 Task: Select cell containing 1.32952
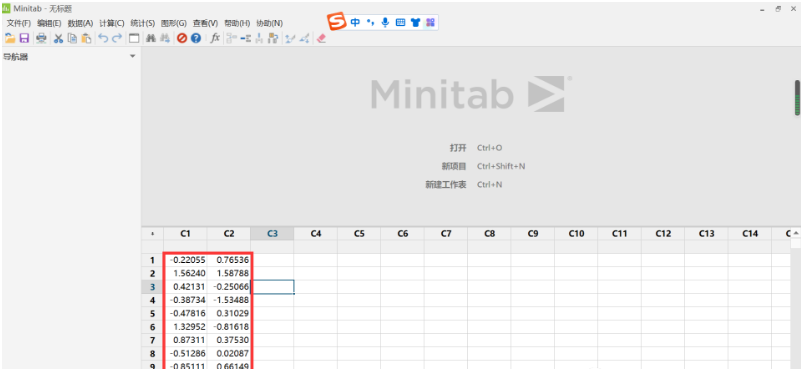pyautogui.click(x=185, y=327)
